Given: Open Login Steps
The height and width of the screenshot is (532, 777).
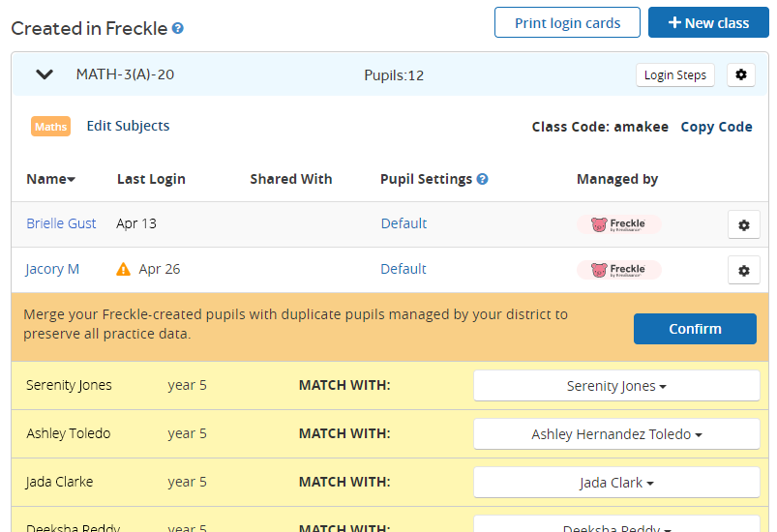Looking at the screenshot, I should click(x=675, y=74).
